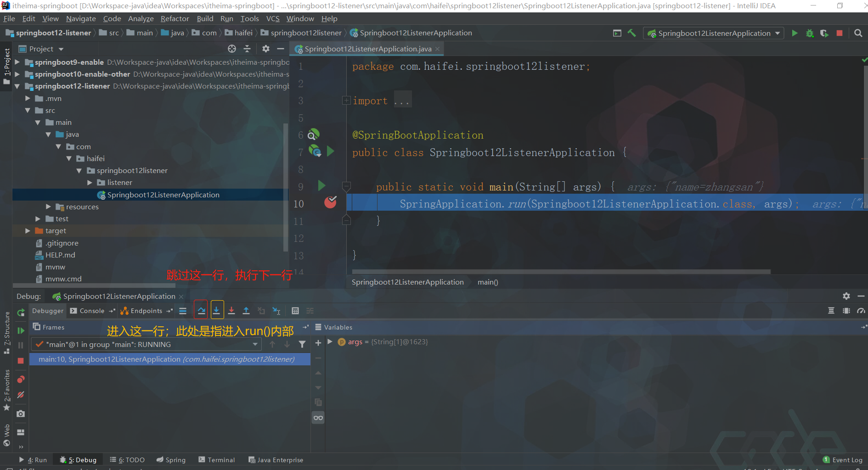Stop the debug session in Debug panel
Viewport: 868px width, 470px height.
(x=21, y=361)
